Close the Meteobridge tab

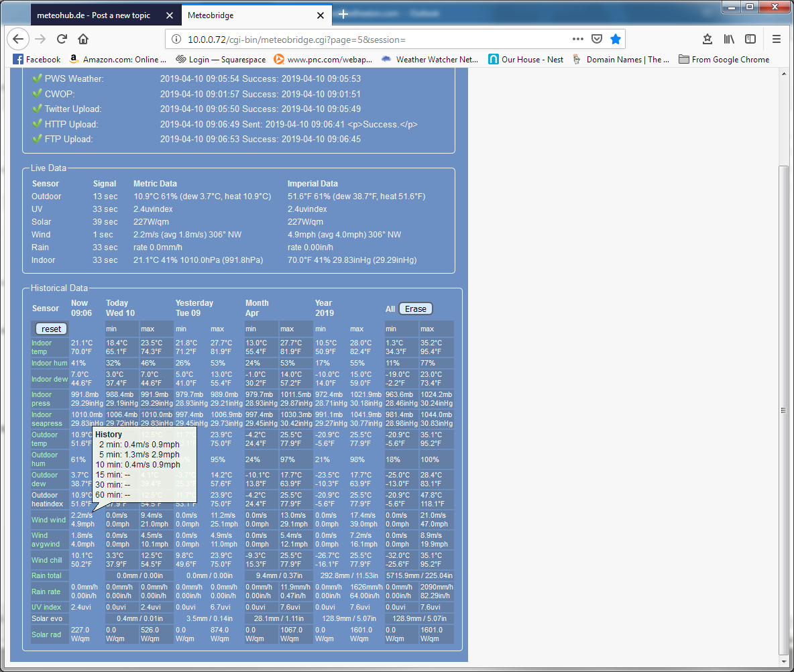[x=321, y=15]
